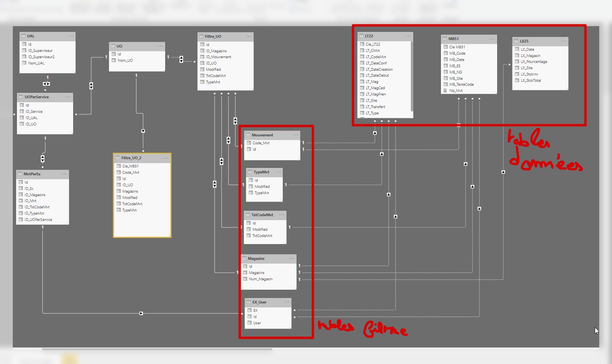Viewport: 612px width, 364px height.
Task: Click the horizontal scrollbar below the diagram
Action: [157, 349]
